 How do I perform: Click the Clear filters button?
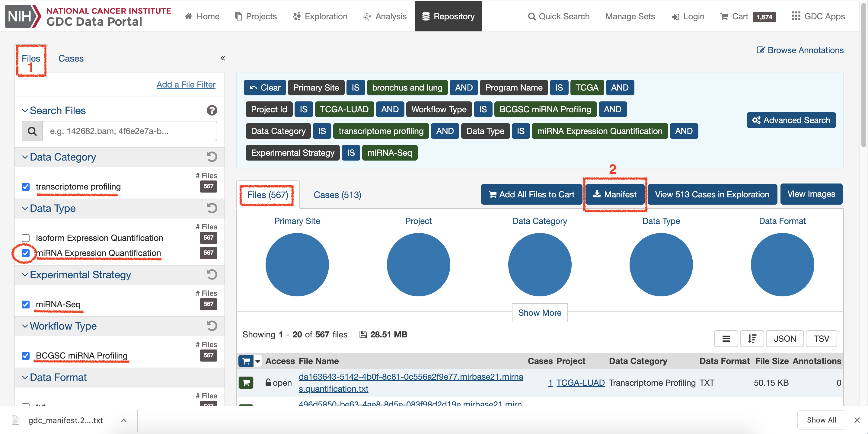[x=265, y=87]
